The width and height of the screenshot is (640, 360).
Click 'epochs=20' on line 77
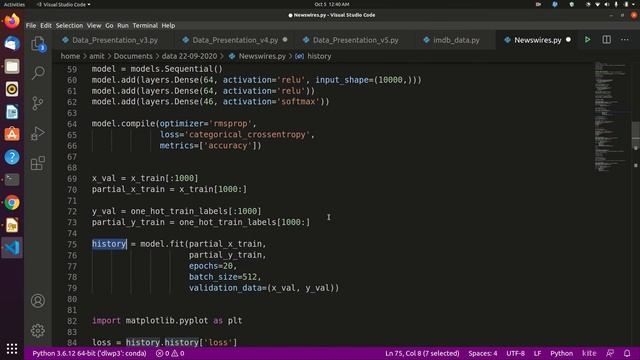(x=211, y=266)
